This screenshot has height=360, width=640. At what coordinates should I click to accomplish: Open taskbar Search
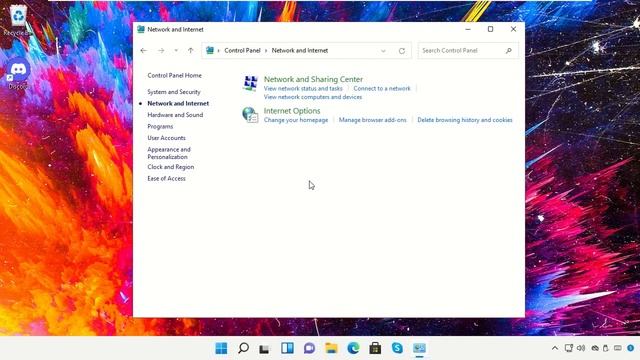(x=243, y=348)
